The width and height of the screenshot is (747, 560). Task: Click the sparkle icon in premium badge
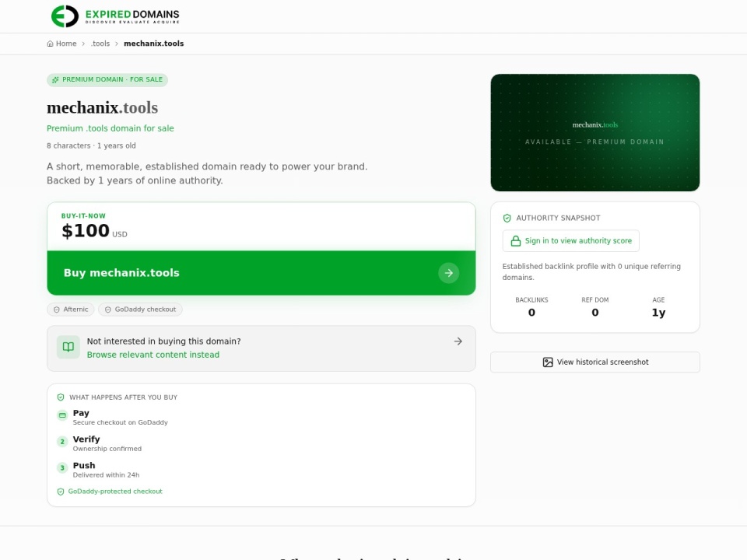(55, 80)
